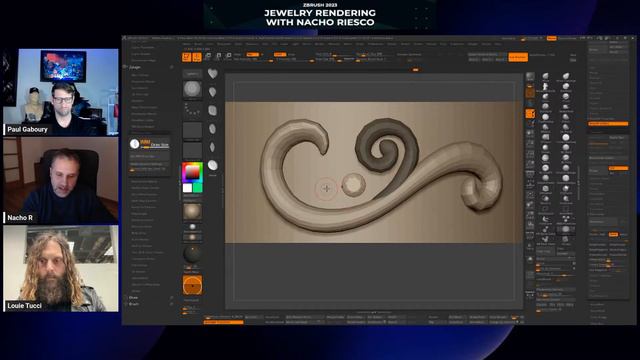The height and width of the screenshot is (360, 640).
Task: Adjust the Z Intensity slider
Action: click(295, 60)
